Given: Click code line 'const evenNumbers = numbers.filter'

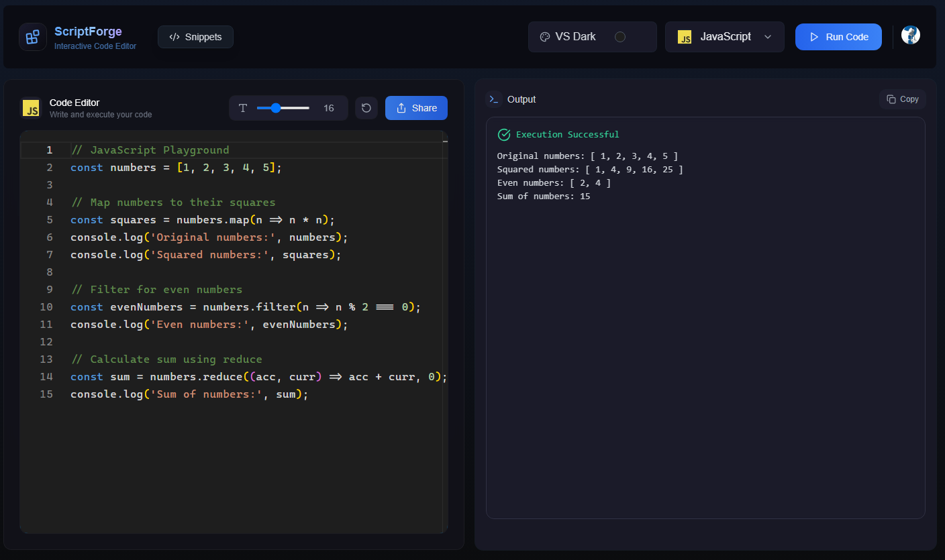Looking at the screenshot, I should (x=246, y=307).
